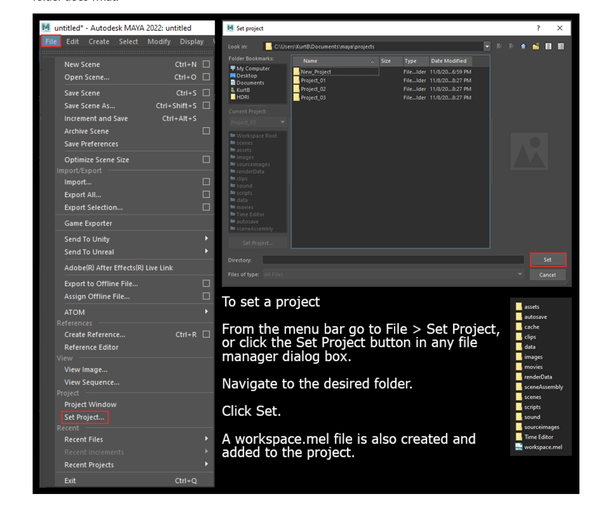Open the Display menu
Viewport: 600px width, 516px height.
192,41
